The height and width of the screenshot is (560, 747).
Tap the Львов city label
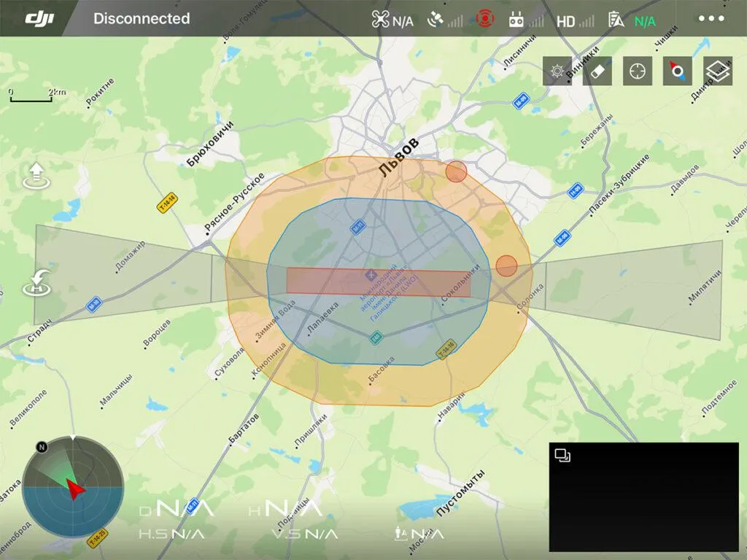point(400,157)
